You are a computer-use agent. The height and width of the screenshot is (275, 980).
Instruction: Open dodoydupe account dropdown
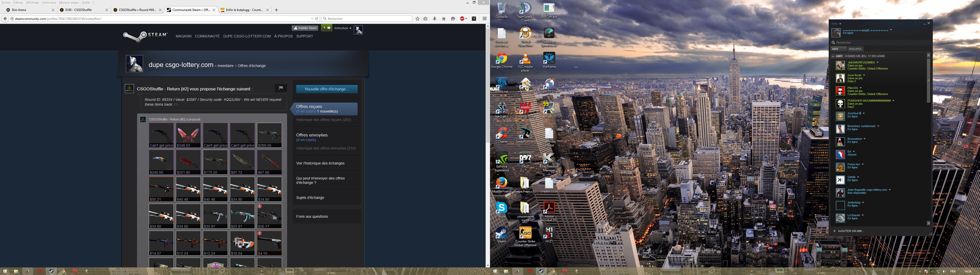[342, 28]
